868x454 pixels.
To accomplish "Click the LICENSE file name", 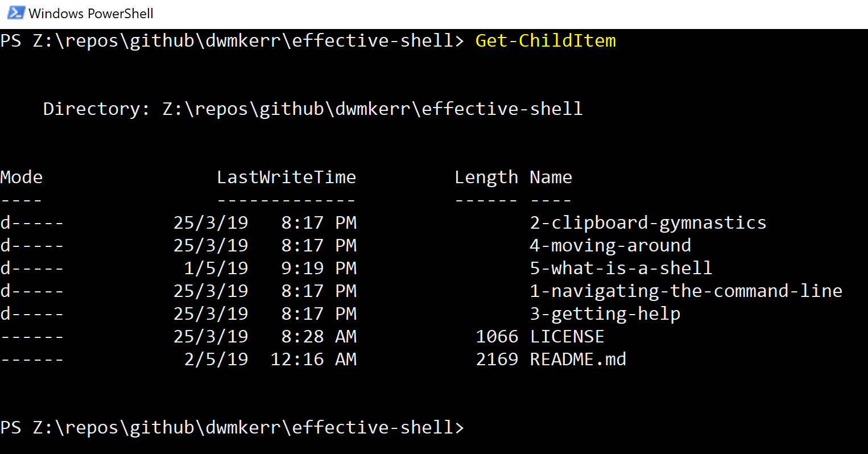I will 567,337.
